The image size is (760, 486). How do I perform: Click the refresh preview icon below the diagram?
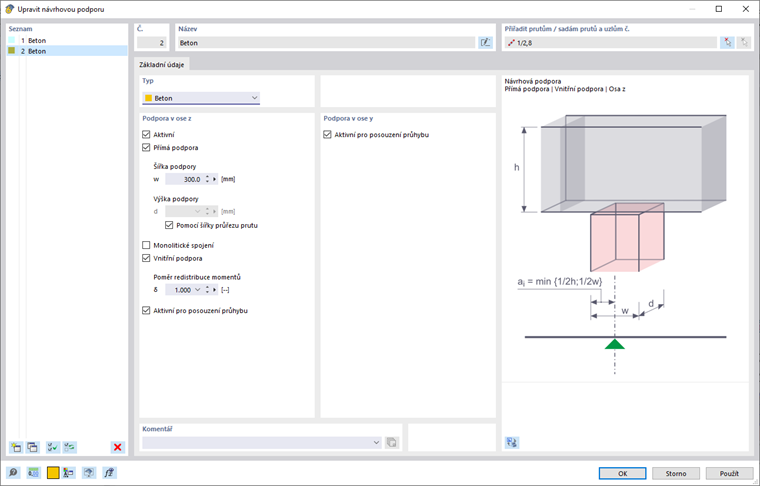coord(512,442)
